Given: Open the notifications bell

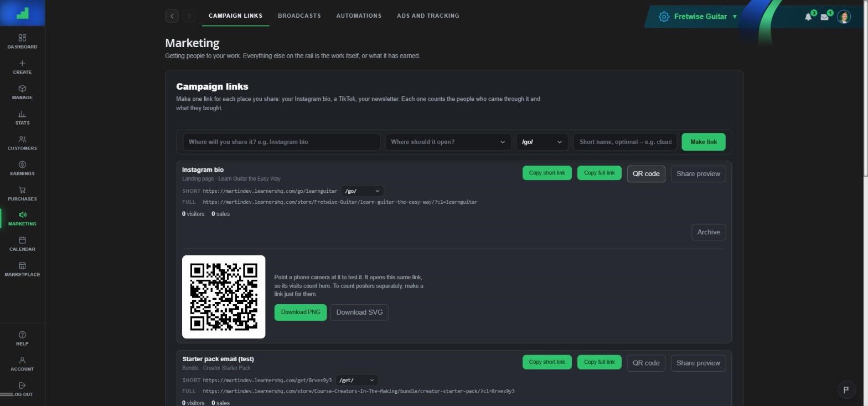Looking at the screenshot, I should click(x=808, y=17).
